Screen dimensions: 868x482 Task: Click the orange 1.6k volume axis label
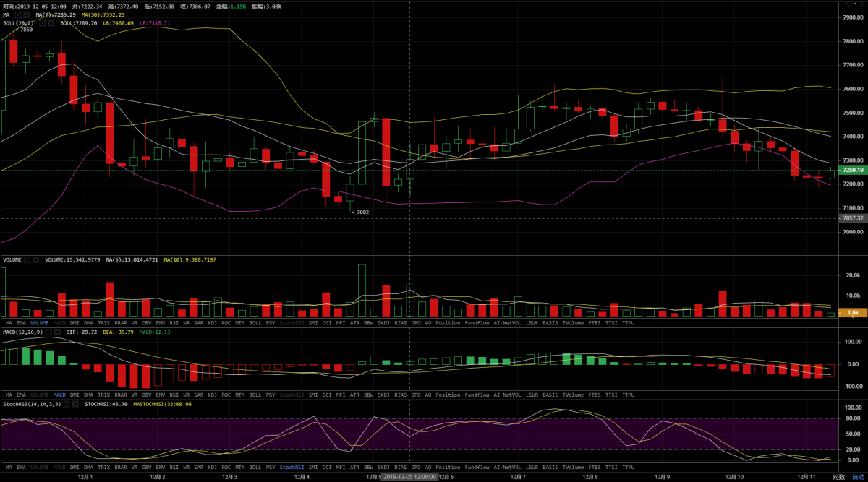coord(851,312)
